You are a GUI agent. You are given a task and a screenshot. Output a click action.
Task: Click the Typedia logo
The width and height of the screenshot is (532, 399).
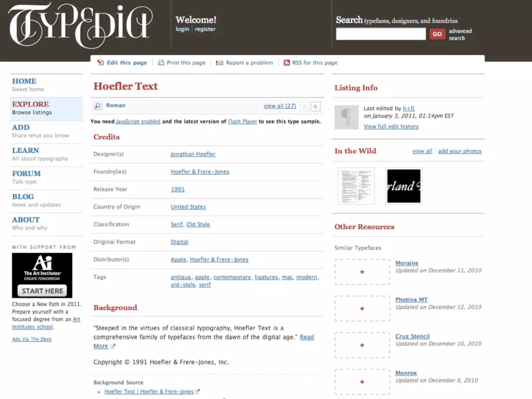[81, 25]
